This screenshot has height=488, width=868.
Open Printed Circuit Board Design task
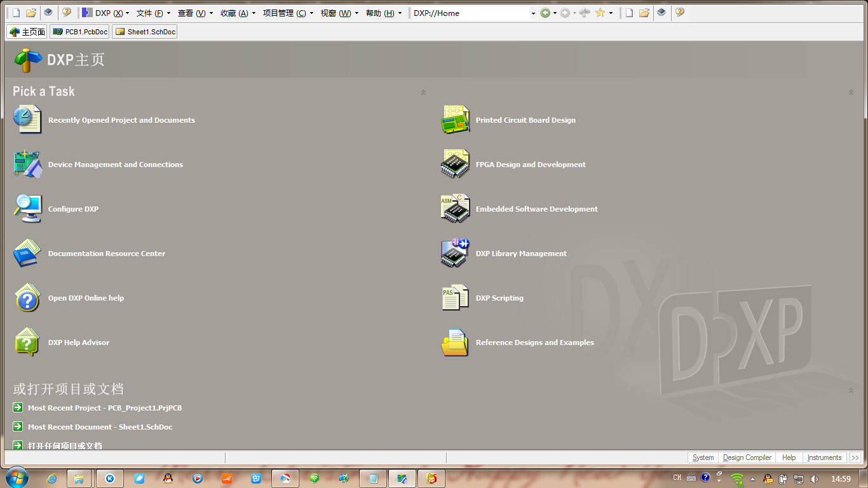click(526, 120)
